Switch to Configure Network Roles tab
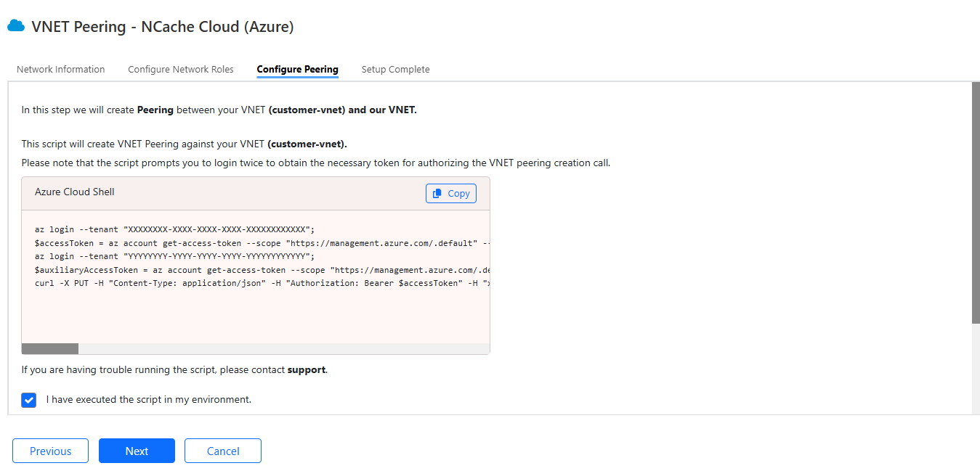The height and width of the screenshot is (471, 980). point(181,70)
